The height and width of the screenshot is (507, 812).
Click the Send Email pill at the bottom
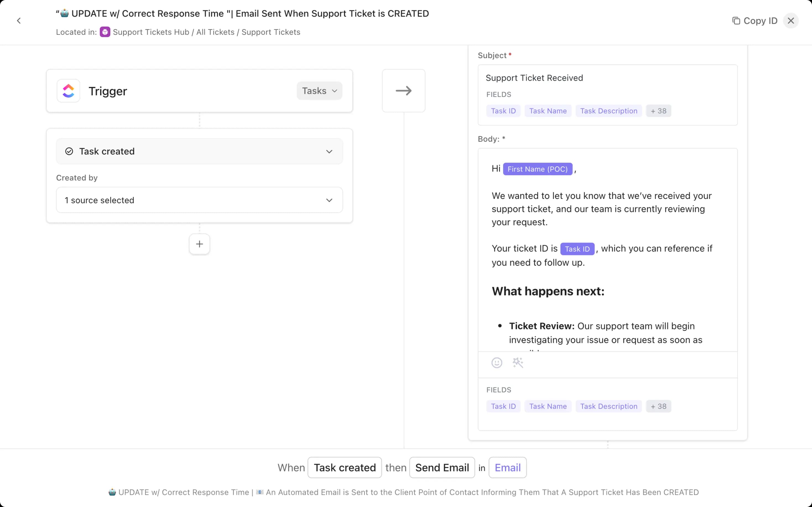coord(442,467)
